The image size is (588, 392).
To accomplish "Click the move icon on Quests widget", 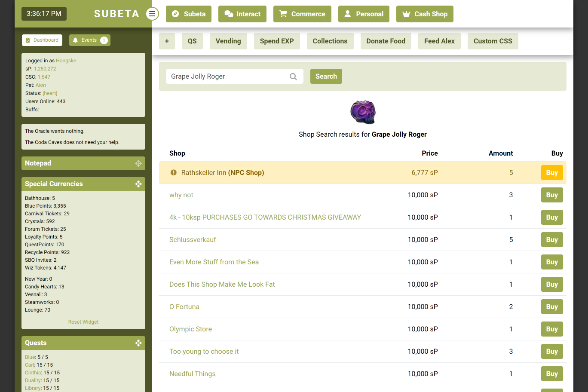I will (138, 343).
